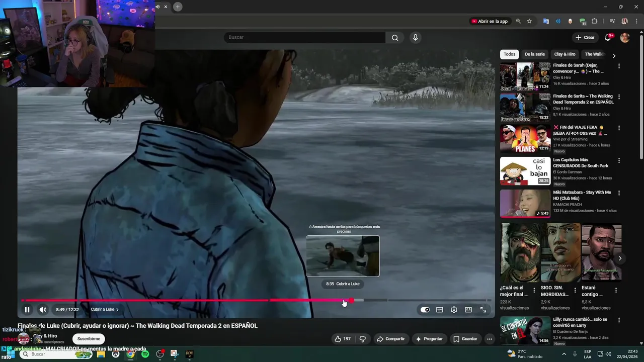Open Spotify from the taskbar
The width and height of the screenshot is (644, 362).
point(145,354)
